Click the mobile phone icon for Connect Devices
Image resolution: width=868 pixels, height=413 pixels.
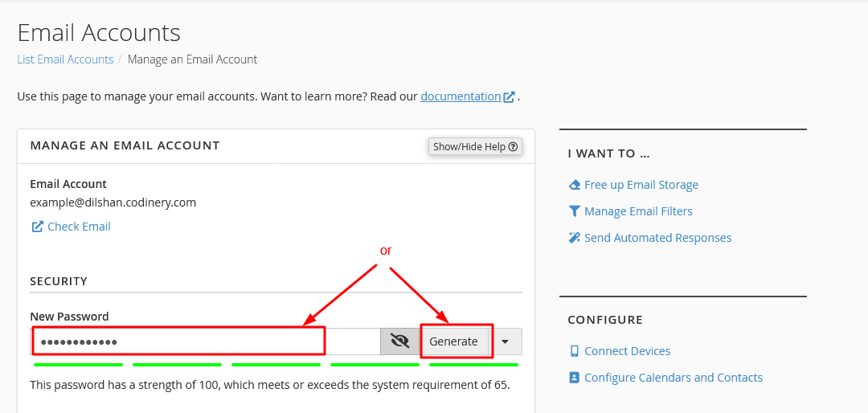pos(574,351)
